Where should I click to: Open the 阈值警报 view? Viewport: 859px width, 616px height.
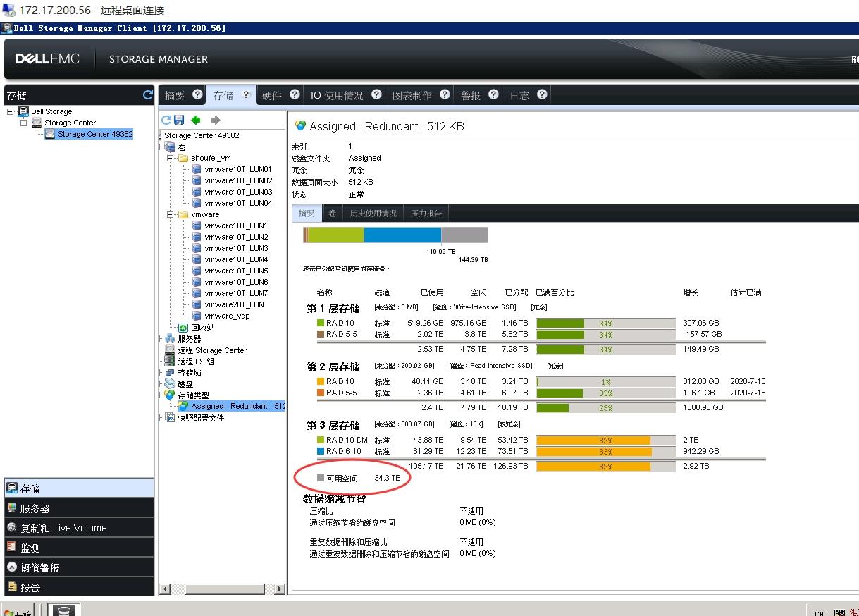(x=79, y=567)
